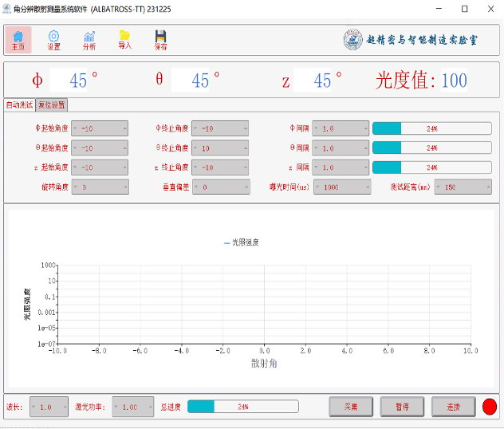Click the z progress bar at 24%
This screenshot has height=429, width=504.
tap(432, 167)
